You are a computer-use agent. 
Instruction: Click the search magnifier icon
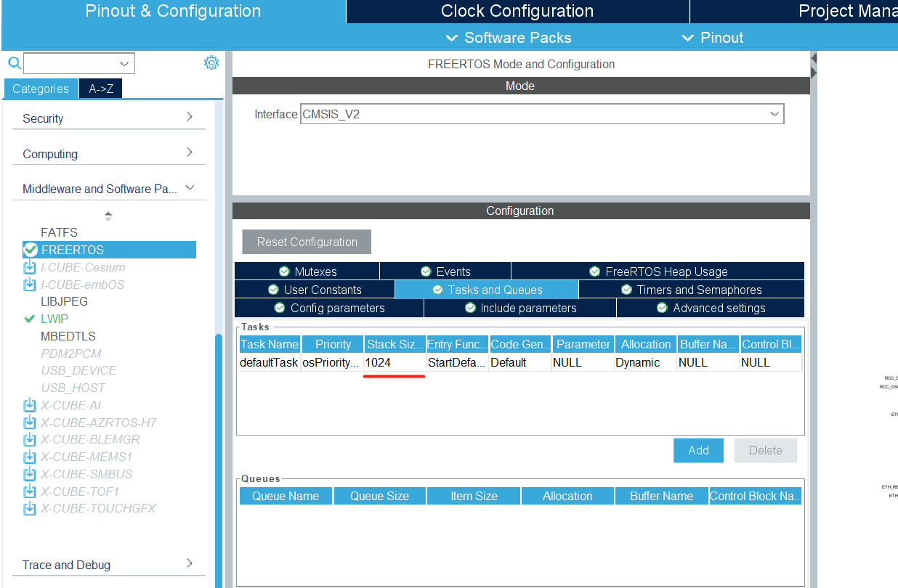14,63
